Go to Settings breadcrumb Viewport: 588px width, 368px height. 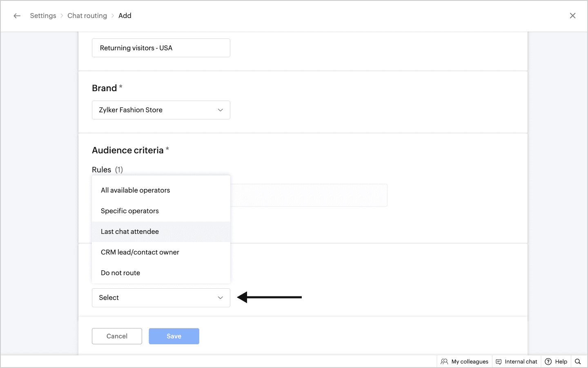click(43, 16)
